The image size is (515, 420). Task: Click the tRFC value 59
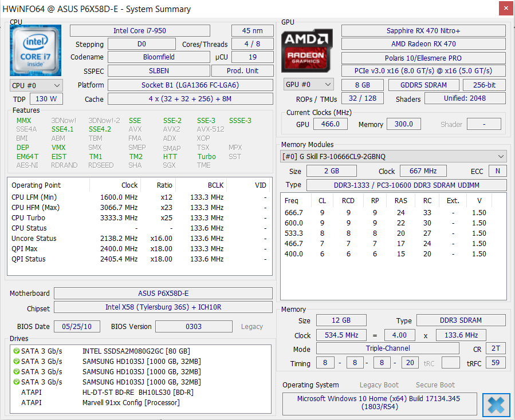496,363
